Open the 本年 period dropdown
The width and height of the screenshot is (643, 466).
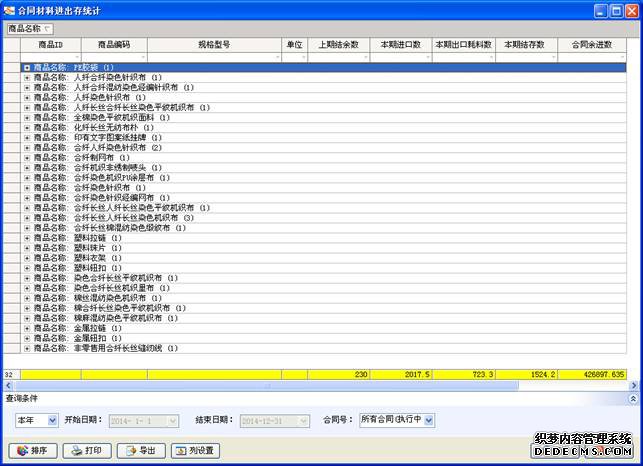coord(37,420)
